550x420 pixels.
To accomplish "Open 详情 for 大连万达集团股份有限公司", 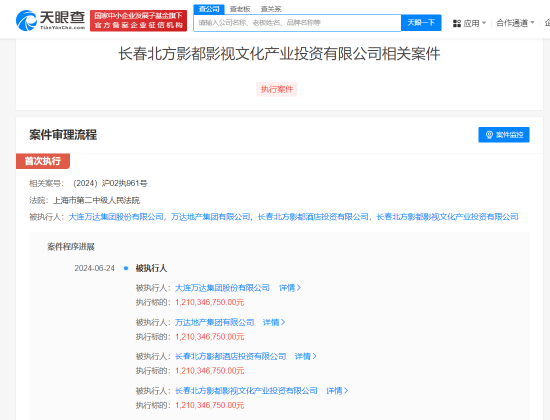I will tap(290, 288).
